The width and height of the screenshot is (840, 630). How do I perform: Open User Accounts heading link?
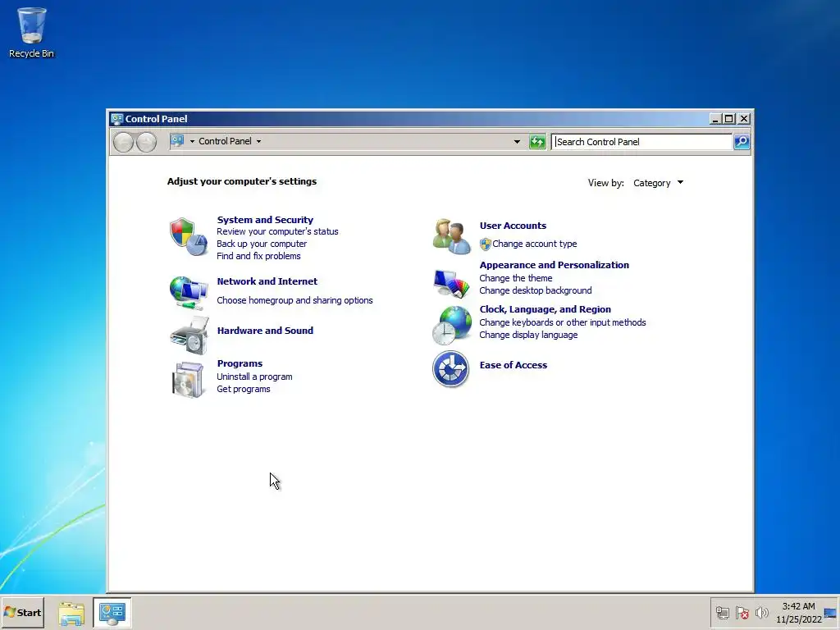coord(513,226)
